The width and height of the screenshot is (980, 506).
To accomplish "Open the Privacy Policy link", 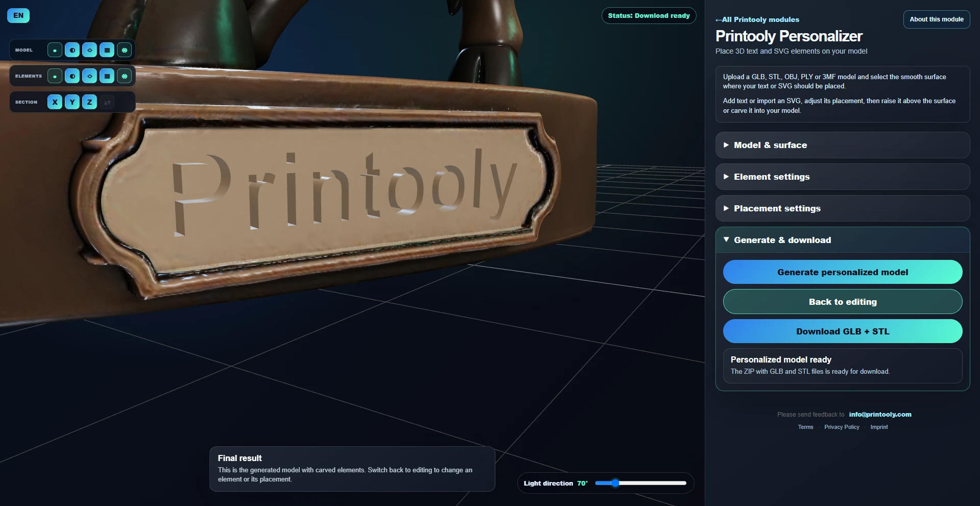I will 842,427.
